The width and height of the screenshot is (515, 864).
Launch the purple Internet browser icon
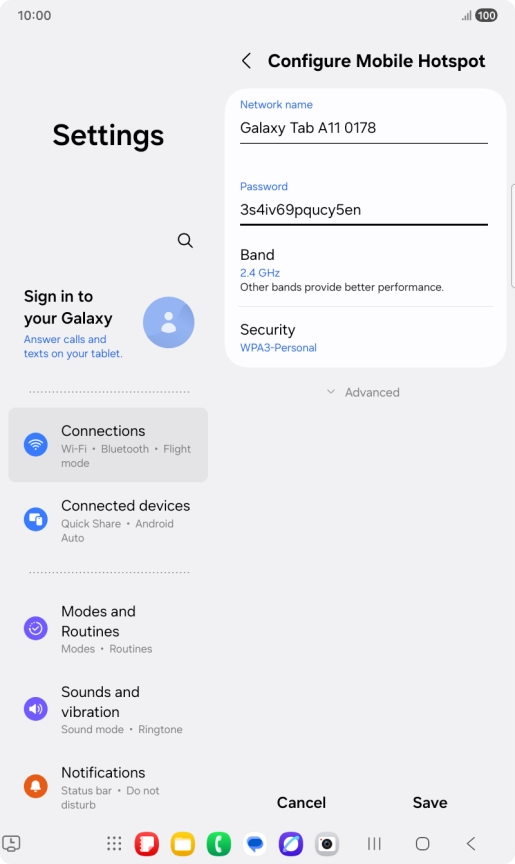[x=291, y=844]
